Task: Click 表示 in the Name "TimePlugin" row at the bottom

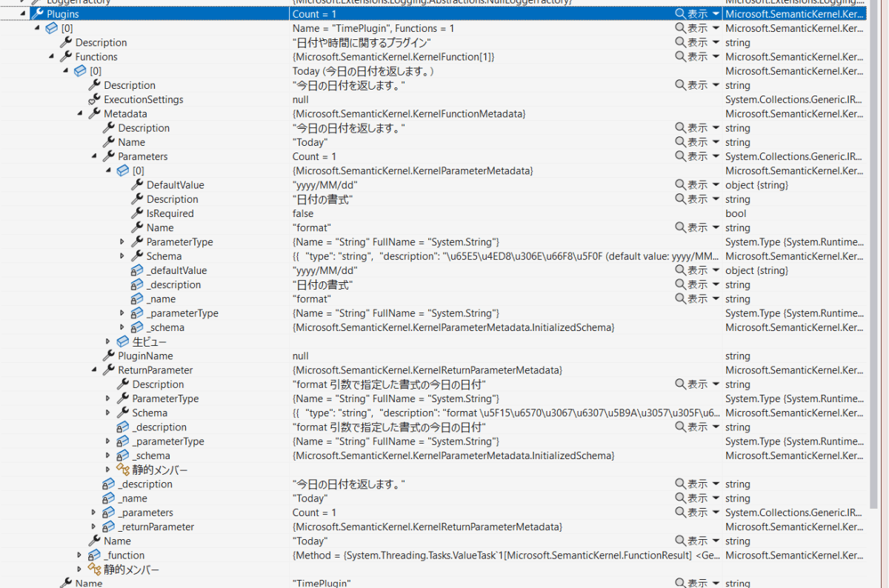Action: pos(697,584)
